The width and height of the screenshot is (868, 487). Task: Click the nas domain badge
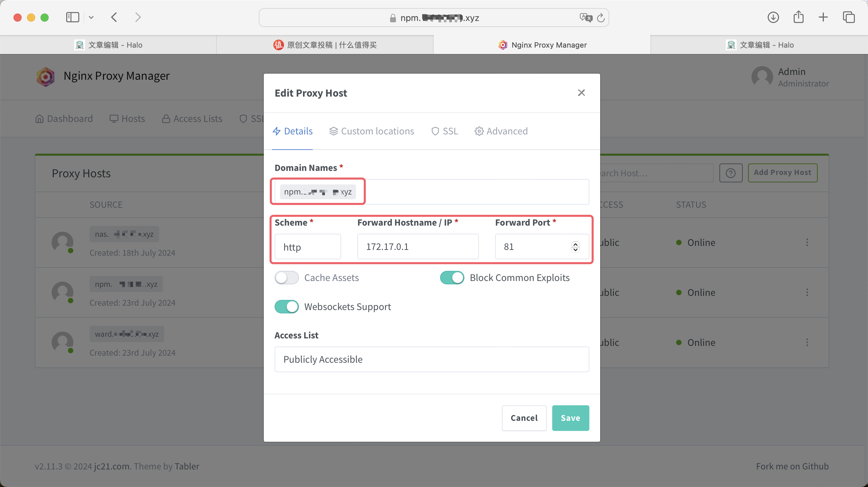124,234
